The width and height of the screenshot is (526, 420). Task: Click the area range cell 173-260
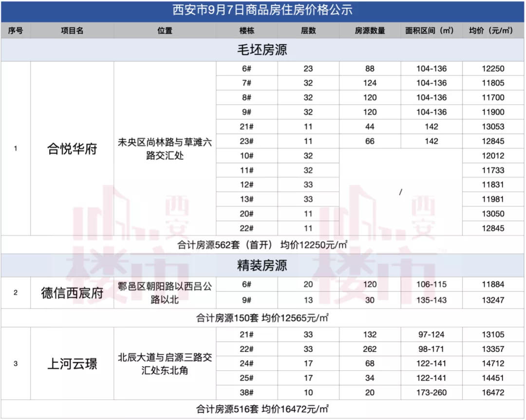[431, 392]
